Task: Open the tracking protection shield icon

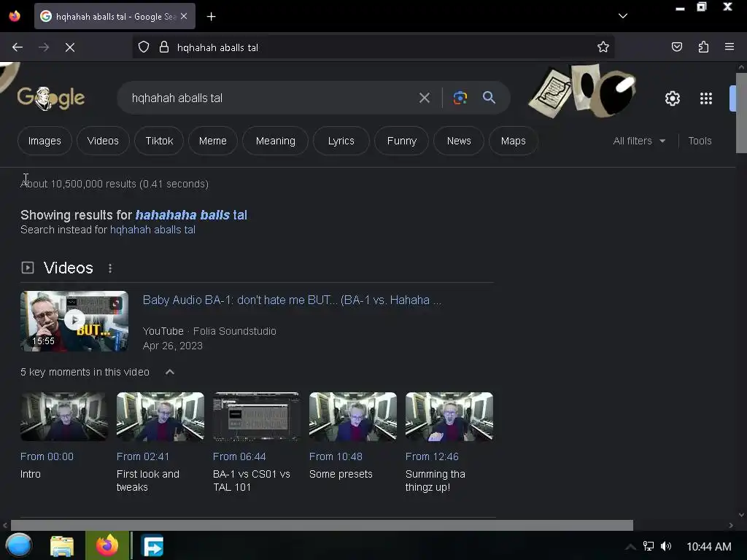Action: [144, 47]
